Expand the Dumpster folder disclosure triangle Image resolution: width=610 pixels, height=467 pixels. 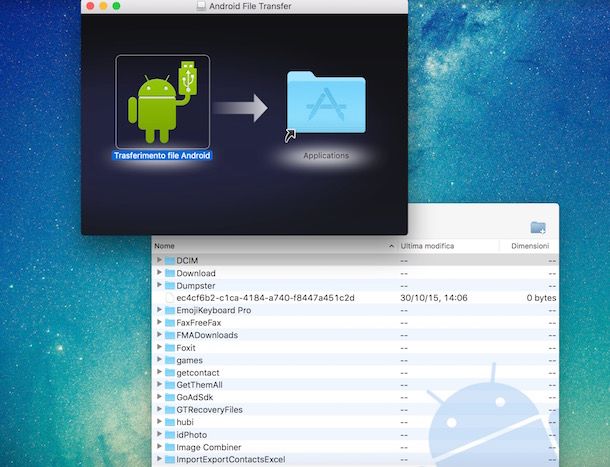pyautogui.click(x=159, y=285)
